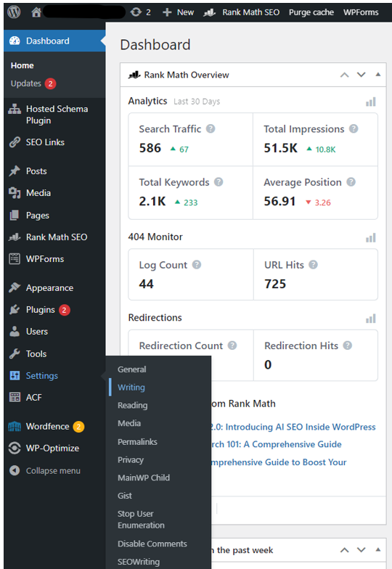Screen dimensions: 392x569
Task: Open Comprehensive Guide to Boost Your link
Action: (x=279, y=462)
